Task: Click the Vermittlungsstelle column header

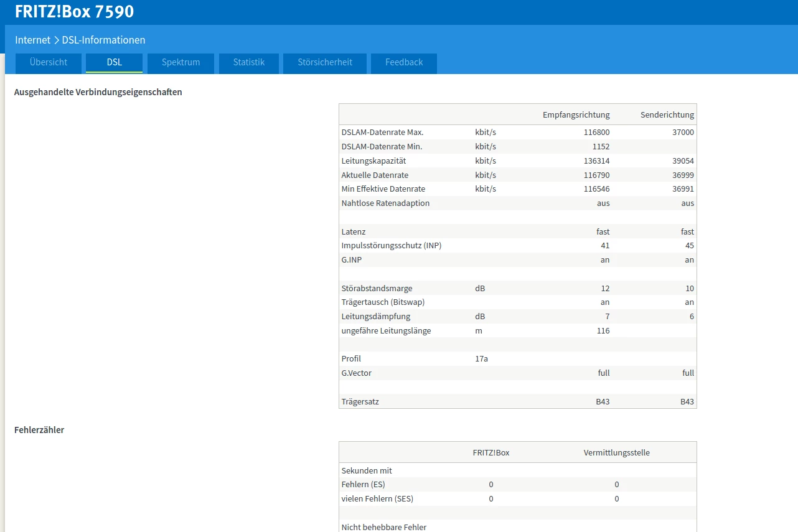Action: click(x=616, y=453)
